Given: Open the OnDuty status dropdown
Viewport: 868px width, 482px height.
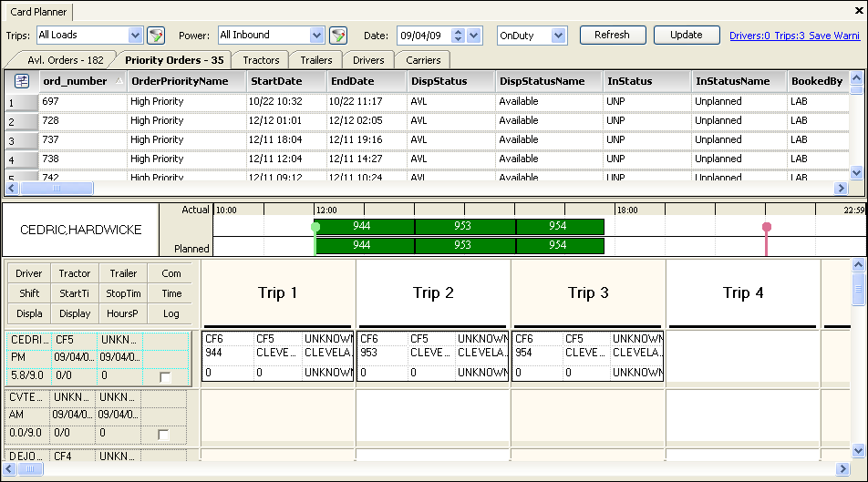Looking at the screenshot, I should (558, 36).
